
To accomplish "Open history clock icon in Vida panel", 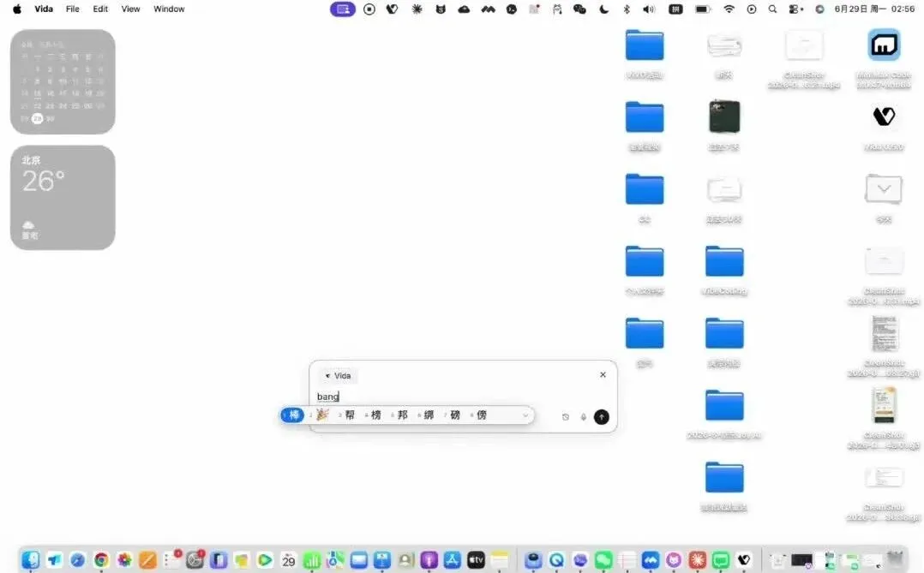I will point(566,417).
